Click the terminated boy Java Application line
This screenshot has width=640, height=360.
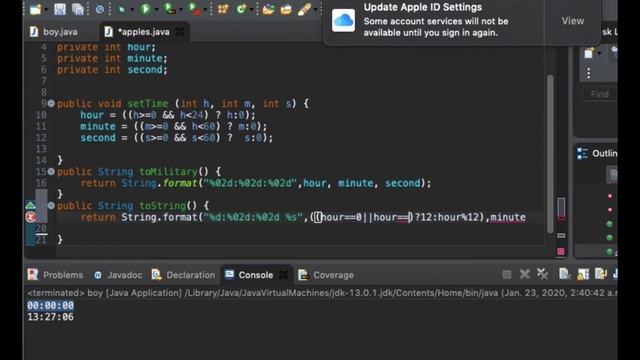(322, 293)
